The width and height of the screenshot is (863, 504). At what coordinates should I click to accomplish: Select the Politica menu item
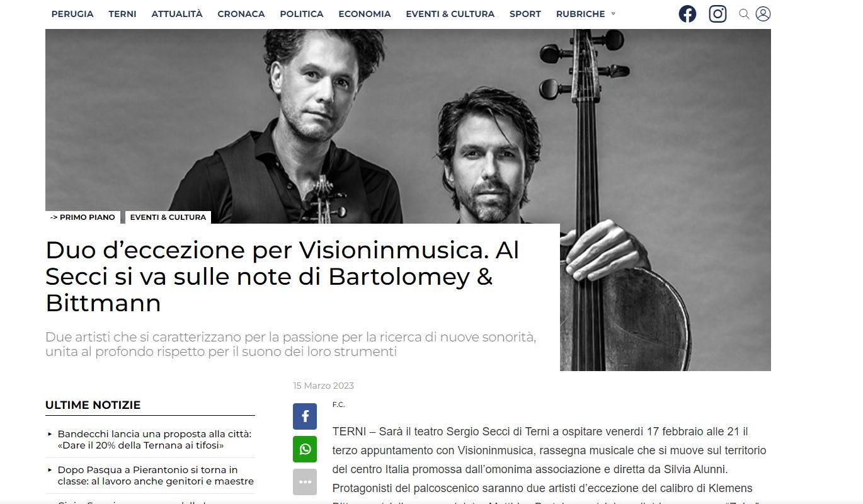(302, 14)
